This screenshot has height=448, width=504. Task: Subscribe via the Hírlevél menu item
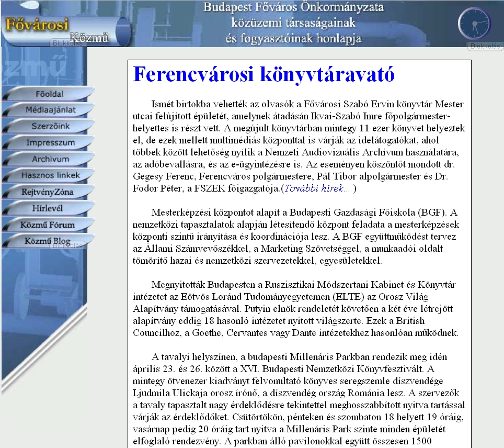[48, 208]
